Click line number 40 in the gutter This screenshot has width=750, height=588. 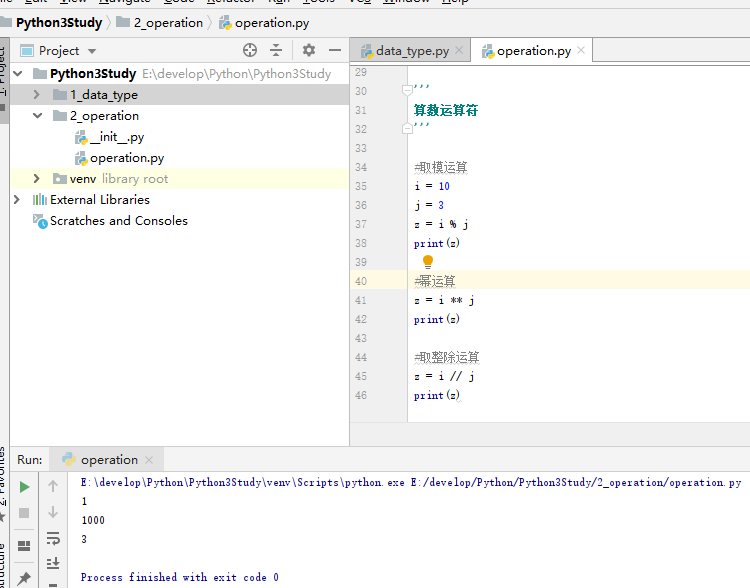pyautogui.click(x=361, y=281)
